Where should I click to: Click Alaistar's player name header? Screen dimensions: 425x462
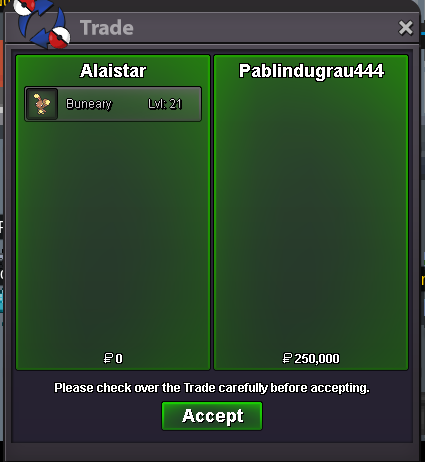click(x=113, y=71)
